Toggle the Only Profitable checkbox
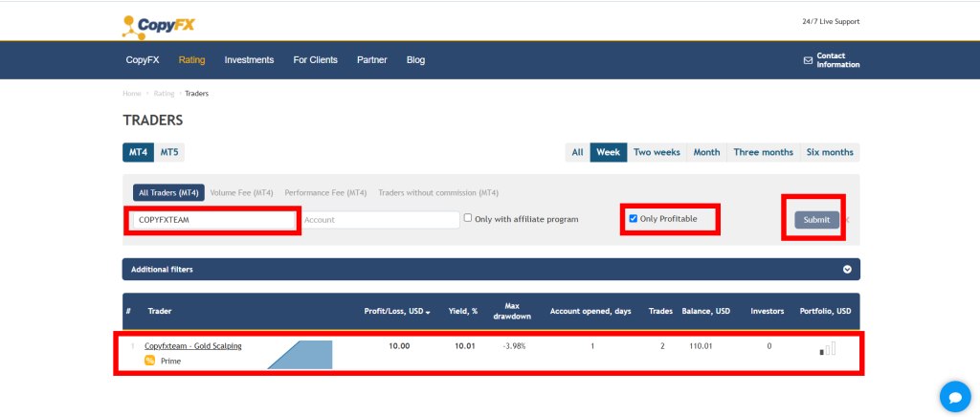This screenshot has width=980, height=417. 634,218
